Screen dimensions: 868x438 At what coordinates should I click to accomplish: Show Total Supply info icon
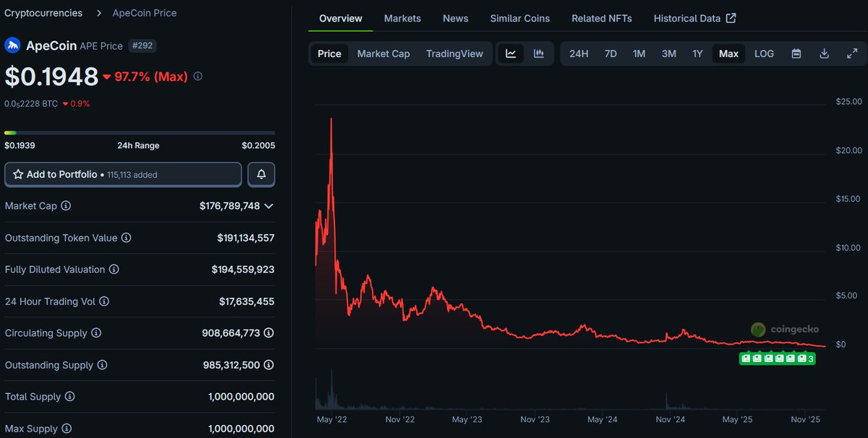point(69,397)
